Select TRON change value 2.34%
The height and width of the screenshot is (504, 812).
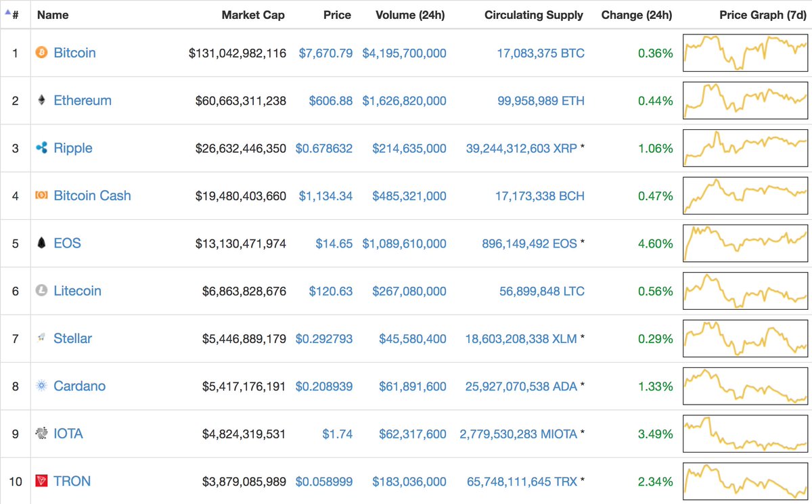[x=656, y=482]
